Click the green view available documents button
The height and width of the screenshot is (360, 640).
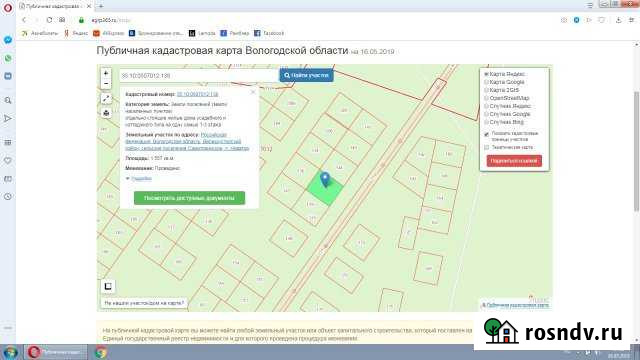189,198
